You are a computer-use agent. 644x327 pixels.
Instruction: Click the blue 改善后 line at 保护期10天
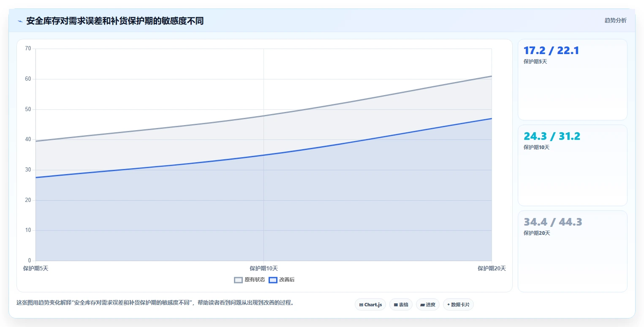[264, 155]
